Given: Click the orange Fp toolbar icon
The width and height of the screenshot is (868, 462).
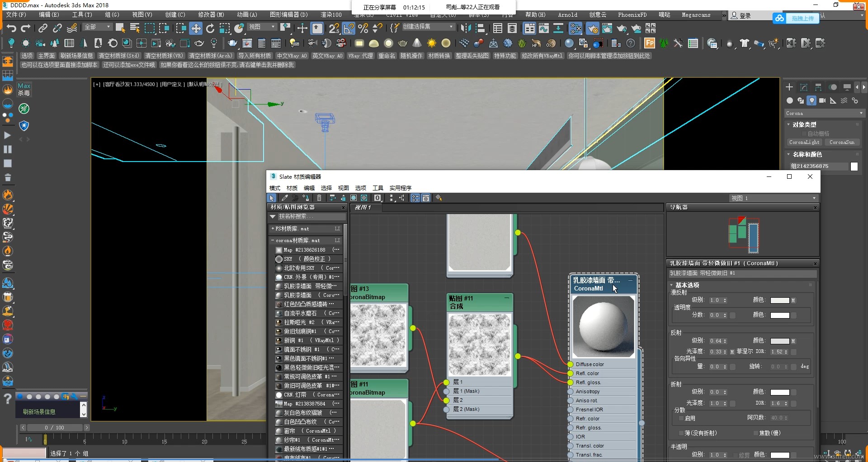Looking at the screenshot, I should (650, 43).
